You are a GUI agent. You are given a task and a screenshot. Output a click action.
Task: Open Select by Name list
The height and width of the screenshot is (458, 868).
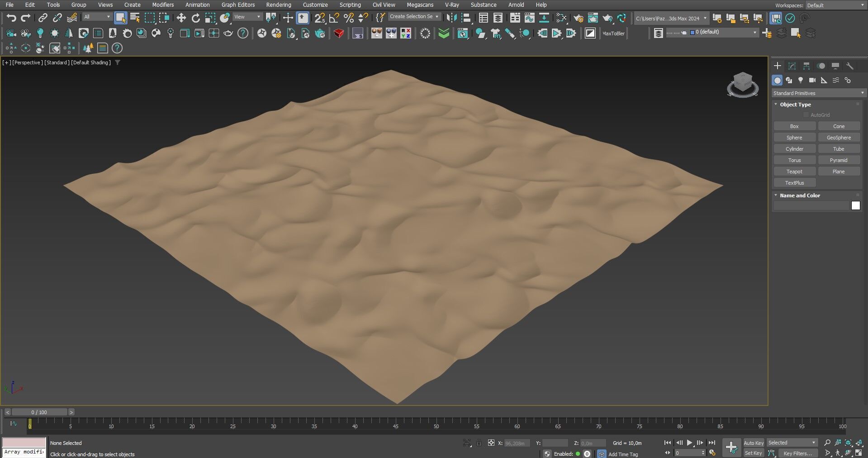135,18
